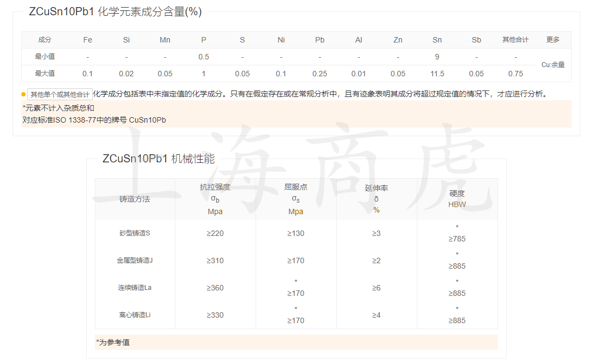Click the yellow dot icon beside the footnote
The height and width of the screenshot is (364, 589).
22,94
